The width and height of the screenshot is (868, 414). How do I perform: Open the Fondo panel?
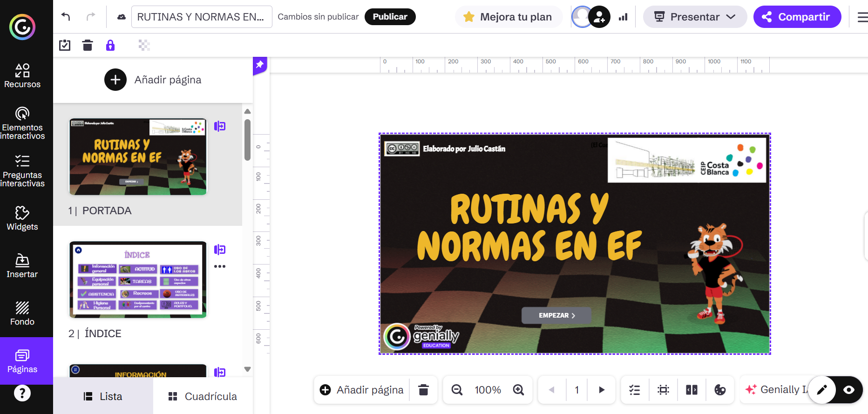22,313
